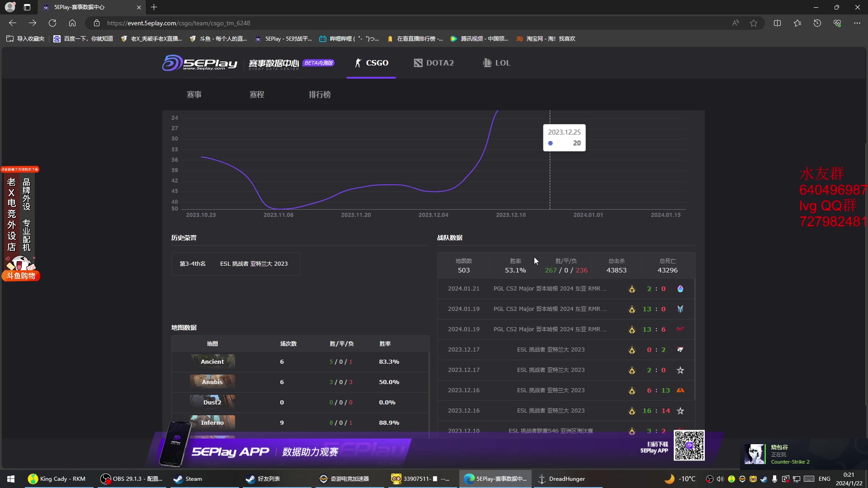
Task: Open the Ancient map thumbnail
Action: tap(212, 361)
